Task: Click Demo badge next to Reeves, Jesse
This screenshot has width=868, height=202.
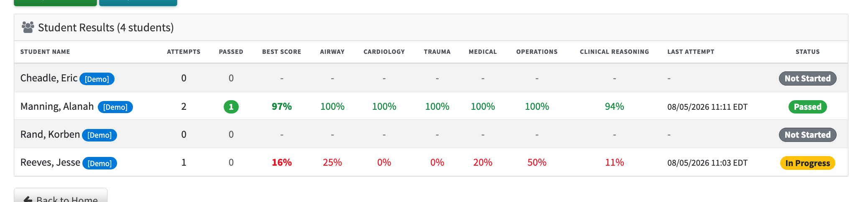Action: [x=100, y=163]
